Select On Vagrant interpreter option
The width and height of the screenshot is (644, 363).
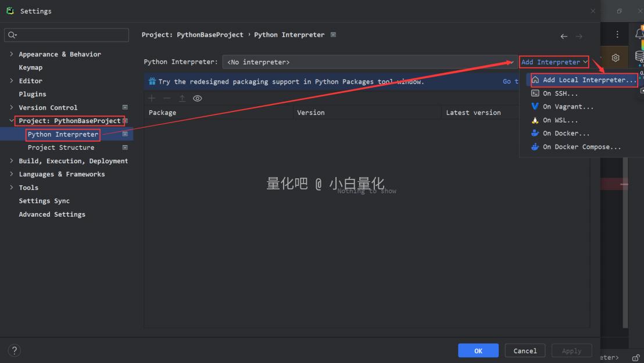click(568, 107)
